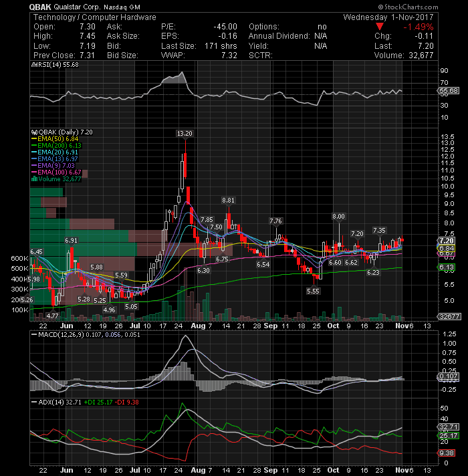
Task: Click the 5.55 low price label
Action: pyautogui.click(x=313, y=291)
